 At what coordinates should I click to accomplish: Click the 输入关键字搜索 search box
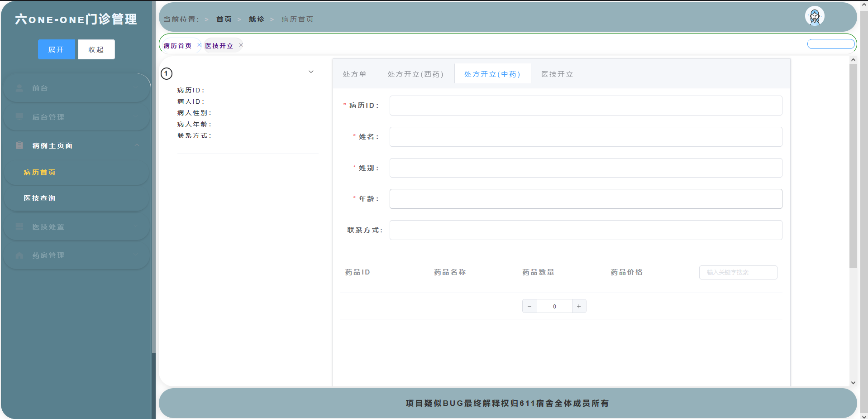[x=738, y=272]
